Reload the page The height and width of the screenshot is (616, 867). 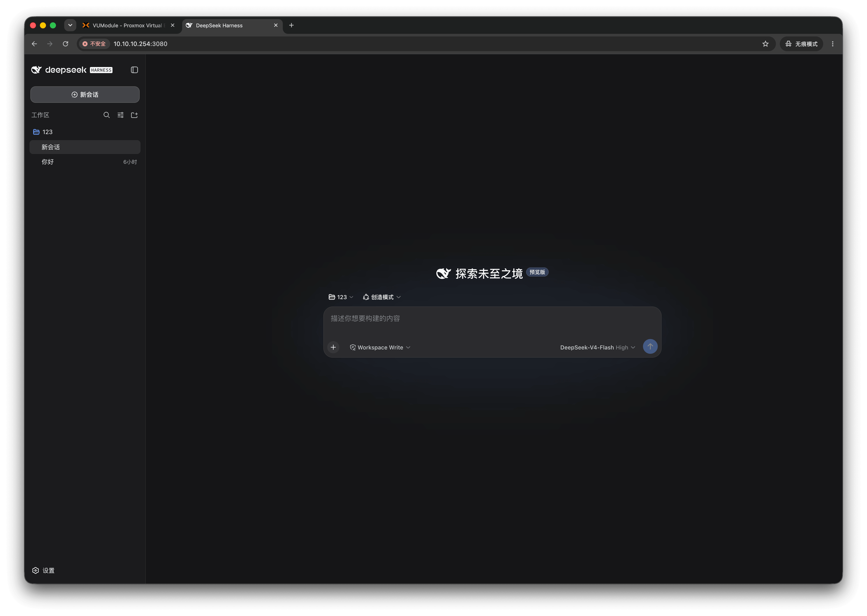[x=66, y=44]
